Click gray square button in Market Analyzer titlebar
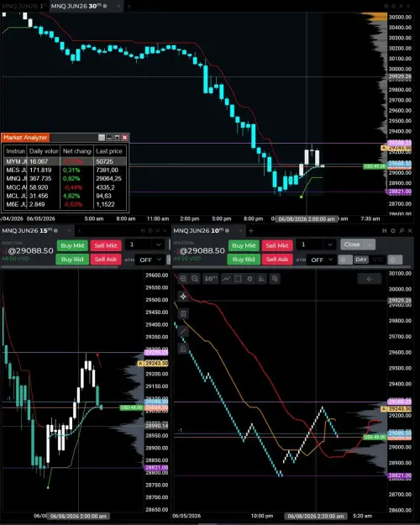Screen dimensions: 420x525 pos(102,138)
